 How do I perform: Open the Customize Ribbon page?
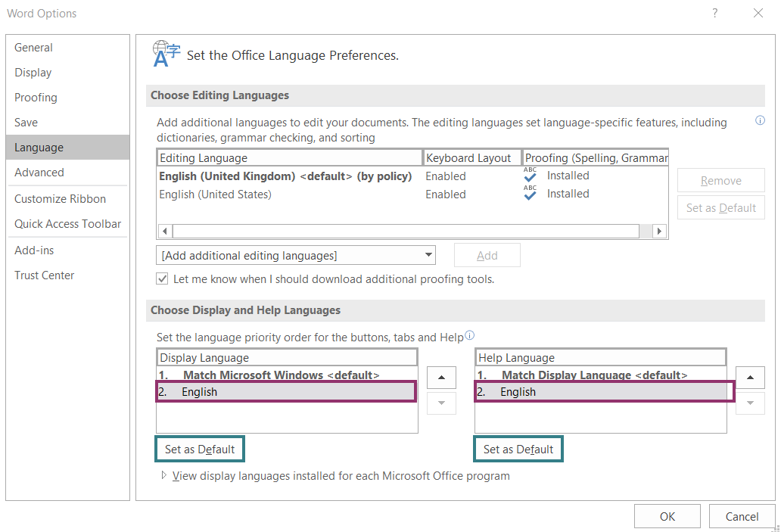(60, 198)
